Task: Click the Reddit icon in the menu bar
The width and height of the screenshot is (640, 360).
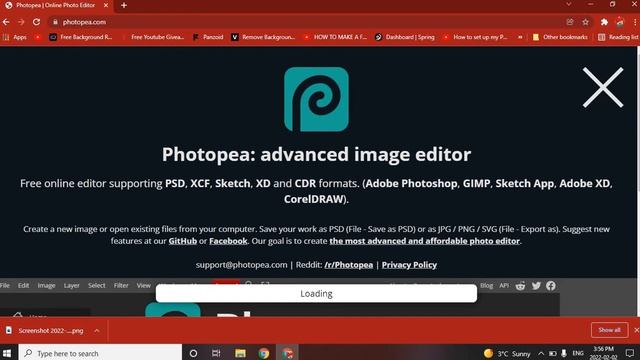Action: tap(520, 286)
